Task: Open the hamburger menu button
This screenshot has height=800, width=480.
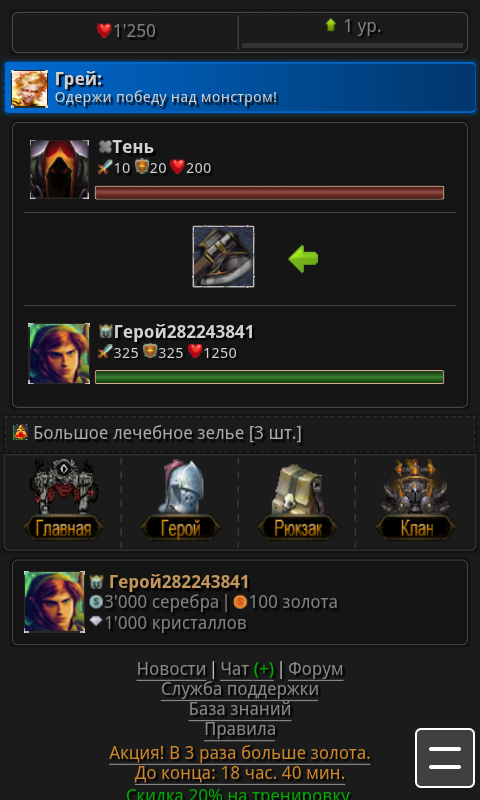Action: [x=445, y=758]
